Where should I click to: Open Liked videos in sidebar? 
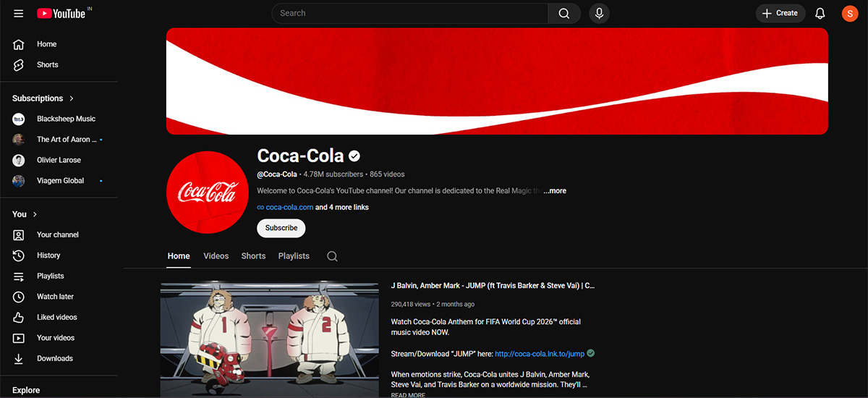point(59,317)
